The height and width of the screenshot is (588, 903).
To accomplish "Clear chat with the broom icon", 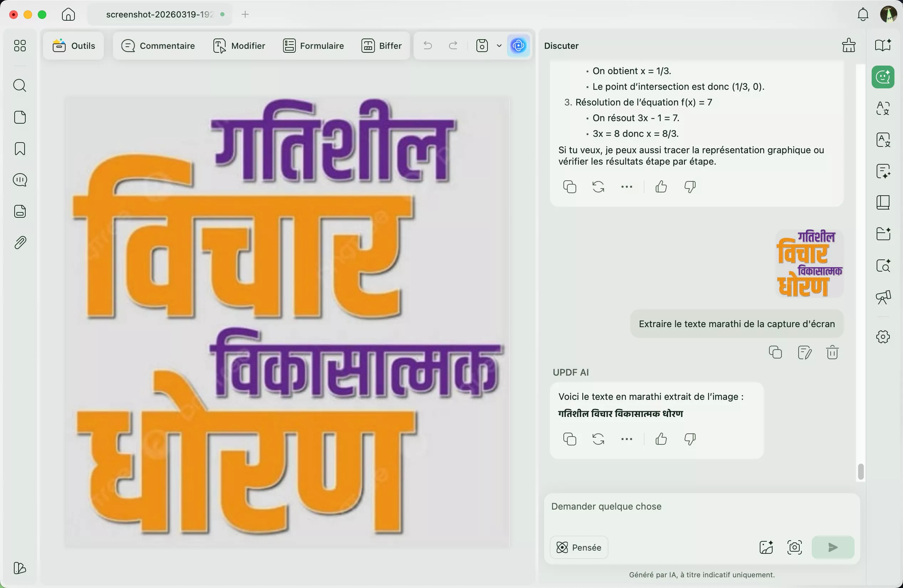I will click(x=849, y=46).
